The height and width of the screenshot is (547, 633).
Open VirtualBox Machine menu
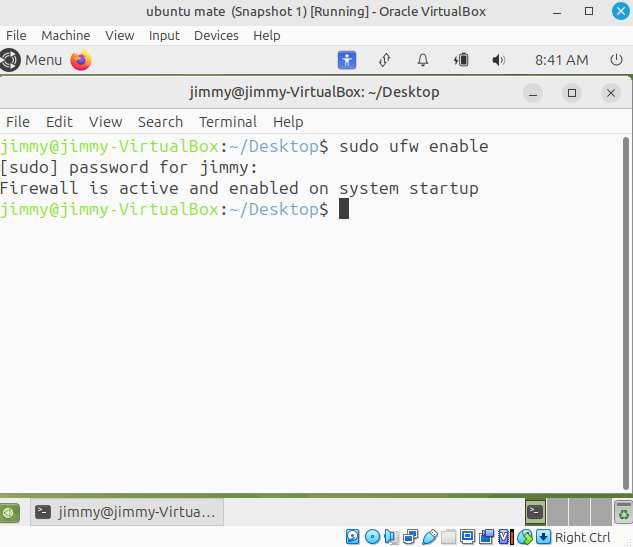(x=65, y=36)
